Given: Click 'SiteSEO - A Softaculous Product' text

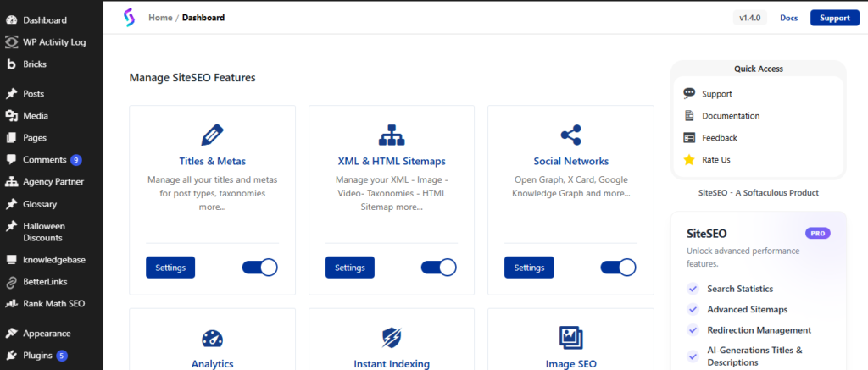Looking at the screenshot, I should pos(759,193).
